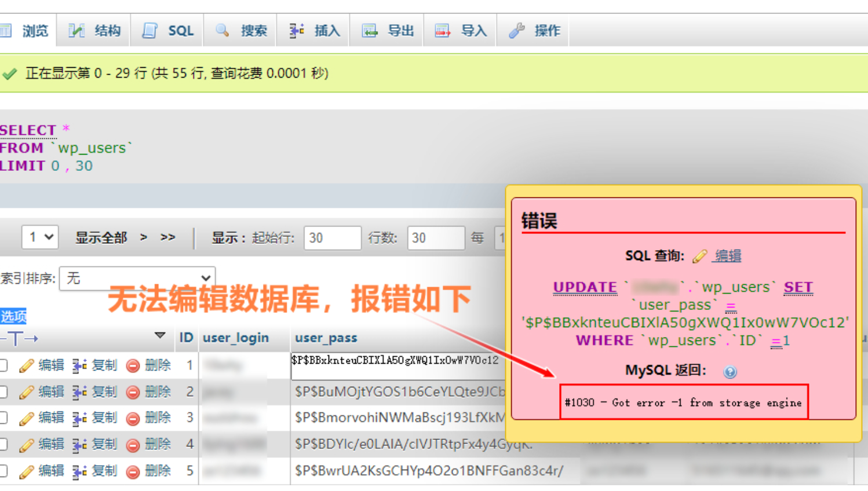The width and height of the screenshot is (868, 491).
Task: Click the 起始行 input field
Action: [x=332, y=238]
